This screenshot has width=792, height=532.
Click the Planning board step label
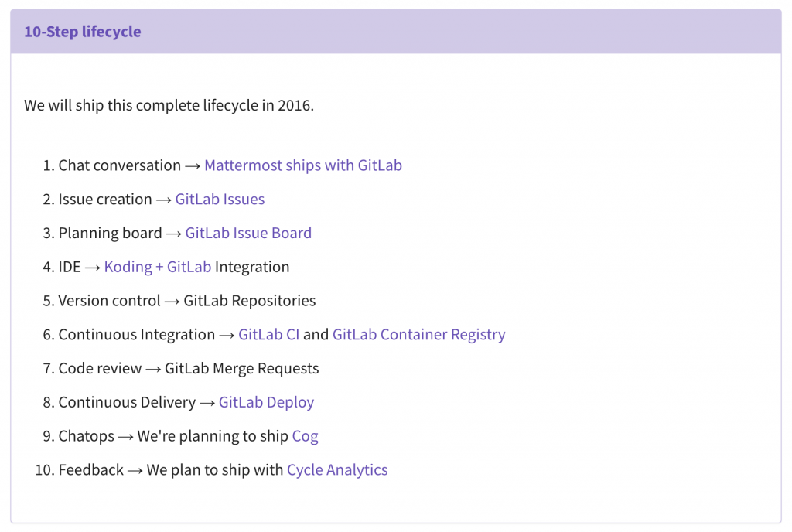click(110, 234)
